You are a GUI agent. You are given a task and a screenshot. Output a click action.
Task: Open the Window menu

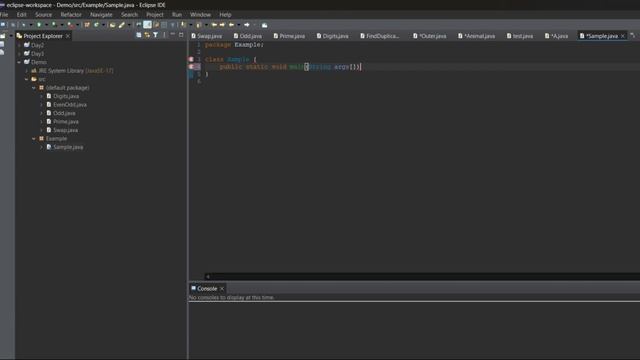200,15
